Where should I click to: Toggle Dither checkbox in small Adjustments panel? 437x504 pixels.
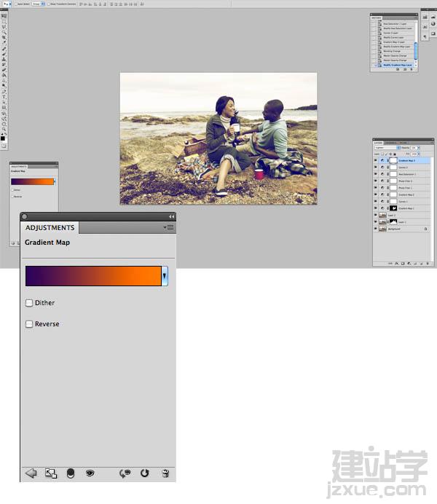12,190
